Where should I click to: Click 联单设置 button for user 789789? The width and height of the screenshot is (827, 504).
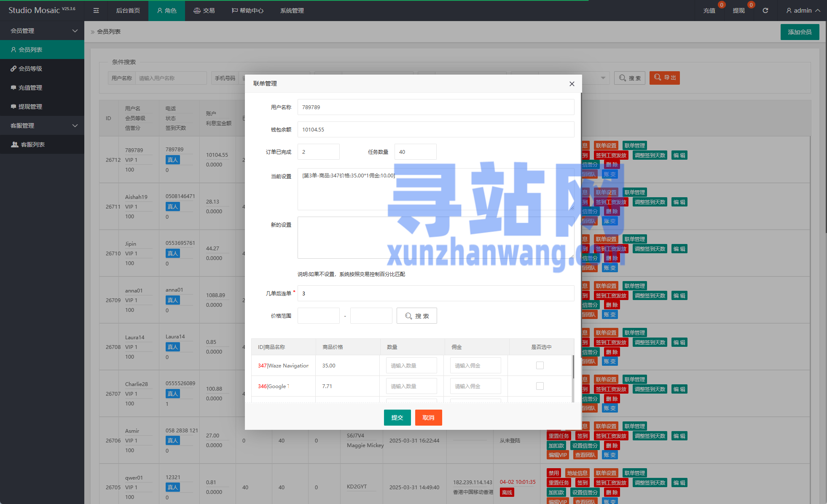point(606,145)
